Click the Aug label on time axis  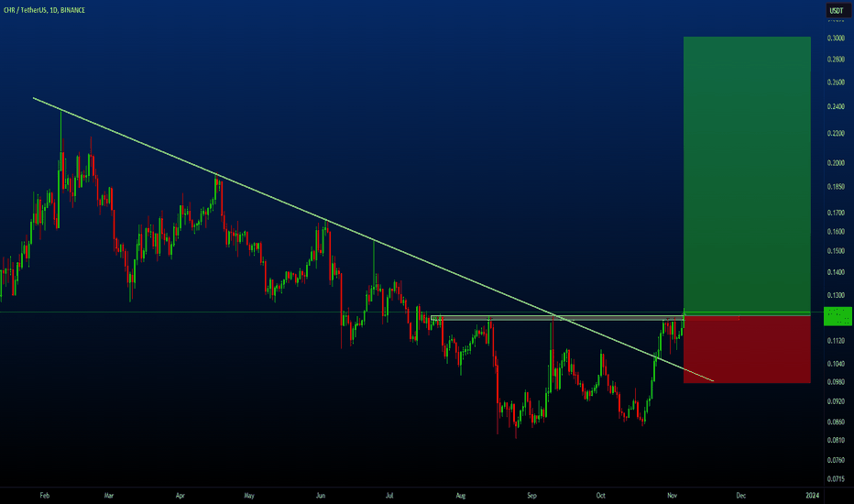tap(461, 496)
